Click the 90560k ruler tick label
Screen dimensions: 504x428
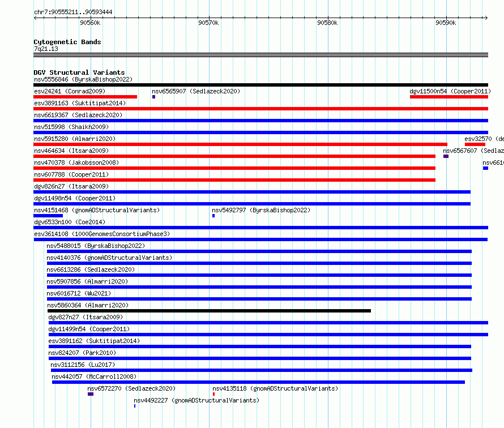coord(90,23)
